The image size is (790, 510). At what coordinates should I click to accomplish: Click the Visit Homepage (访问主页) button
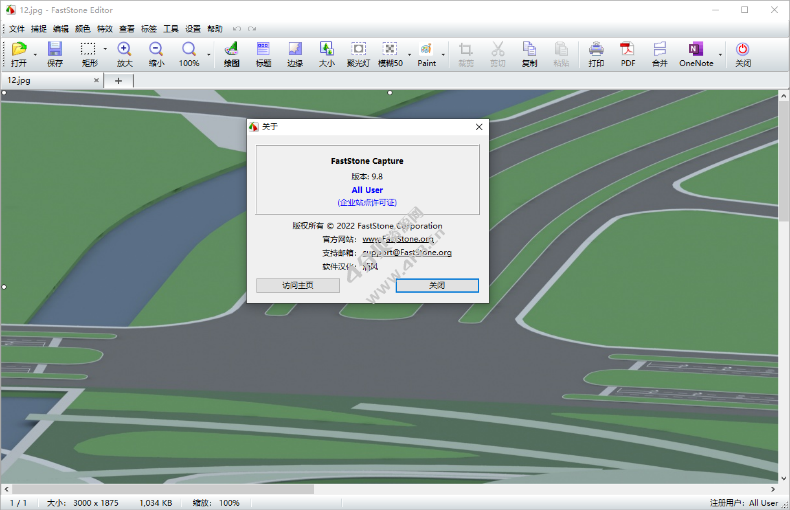coord(298,285)
